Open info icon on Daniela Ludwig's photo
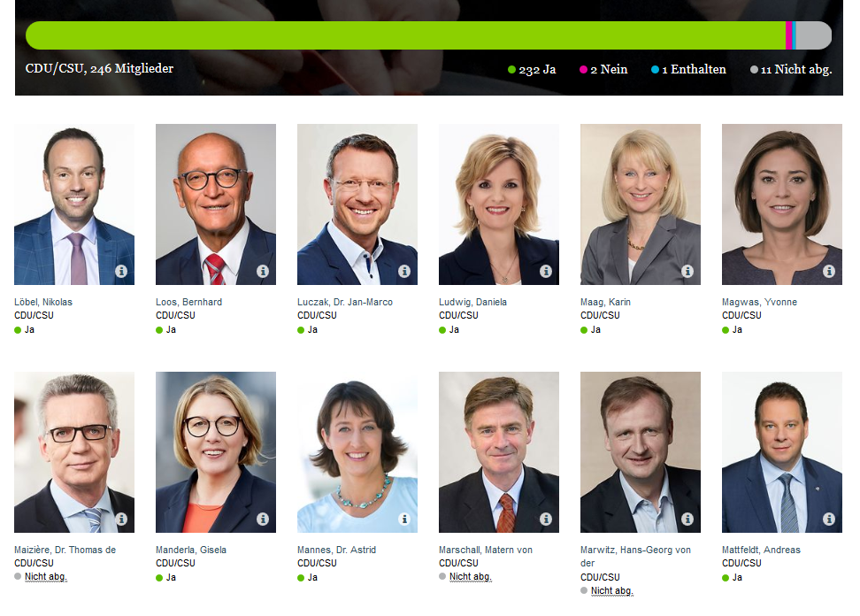 pyautogui.click(x=546, y=271)
